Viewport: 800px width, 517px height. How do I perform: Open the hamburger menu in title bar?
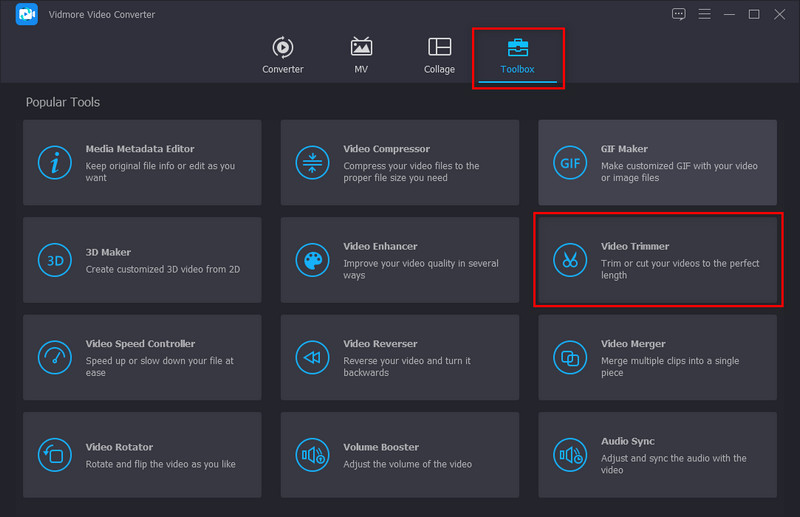(x=704, y=14)
